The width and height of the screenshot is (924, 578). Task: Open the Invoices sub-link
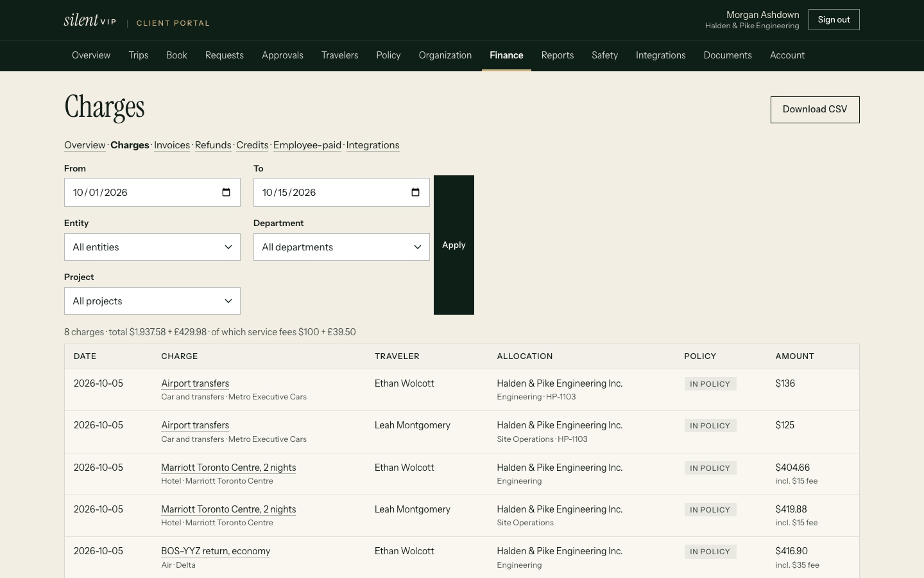pyautogui.click(x=172, y=145)
